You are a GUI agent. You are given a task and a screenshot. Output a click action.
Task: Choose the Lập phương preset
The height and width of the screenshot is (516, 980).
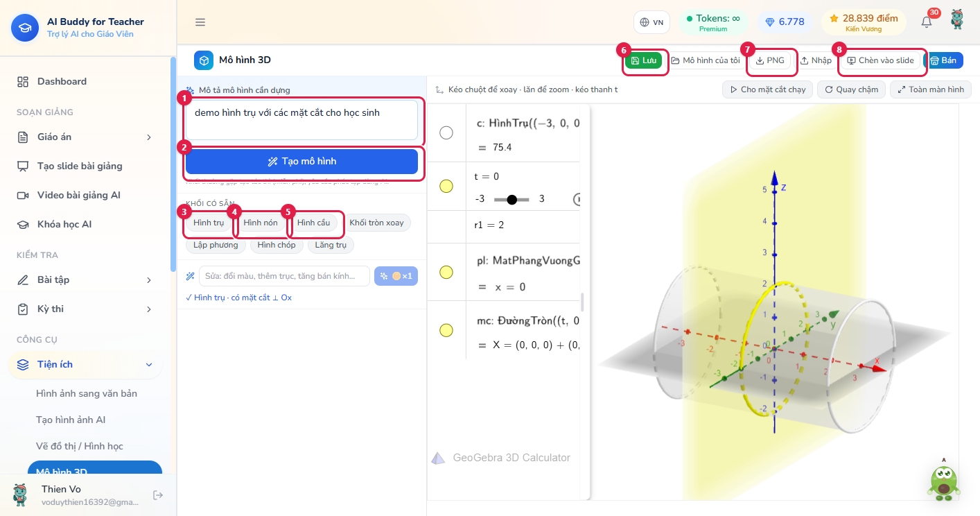[216, 245]
